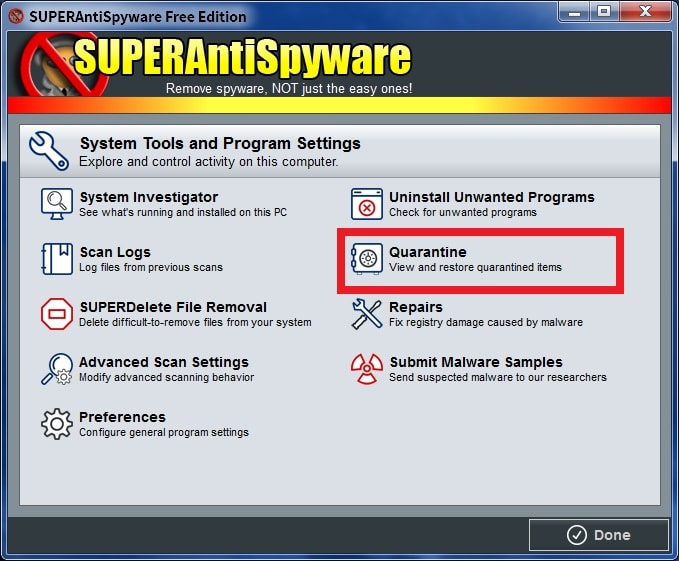Image resolution: width=679 pixels, height=561 pixels.
Task: Minimize the SUPERAntiSpyware window
Action: pyautogui.click(x=574, y=12)
